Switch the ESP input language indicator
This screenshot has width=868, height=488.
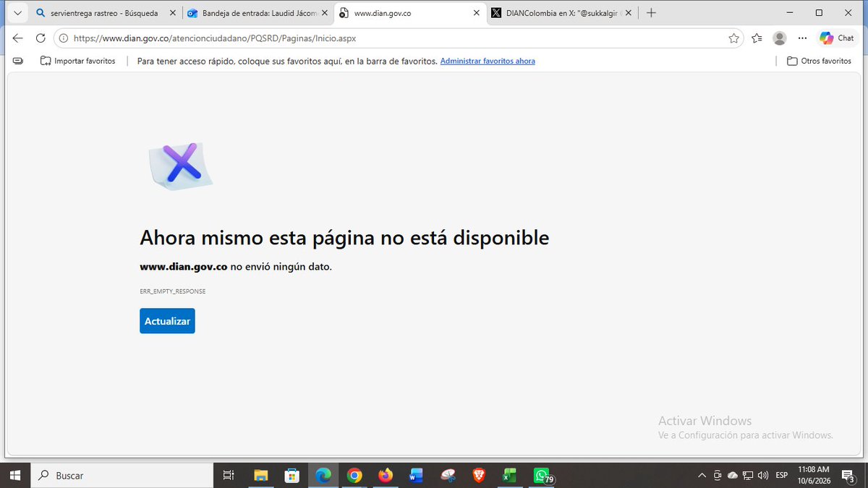pos(782,475)
